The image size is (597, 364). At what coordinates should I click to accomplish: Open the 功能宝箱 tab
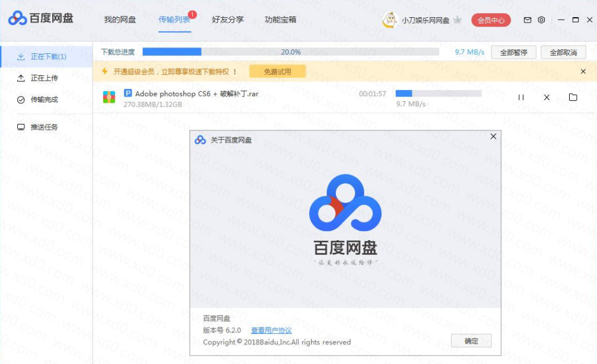coord(281,20)
